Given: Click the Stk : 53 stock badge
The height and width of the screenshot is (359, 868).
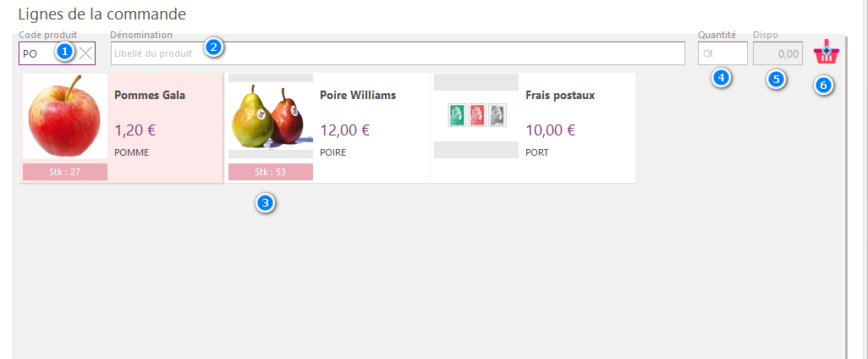Looking at the screenshot, I should 270,172.
